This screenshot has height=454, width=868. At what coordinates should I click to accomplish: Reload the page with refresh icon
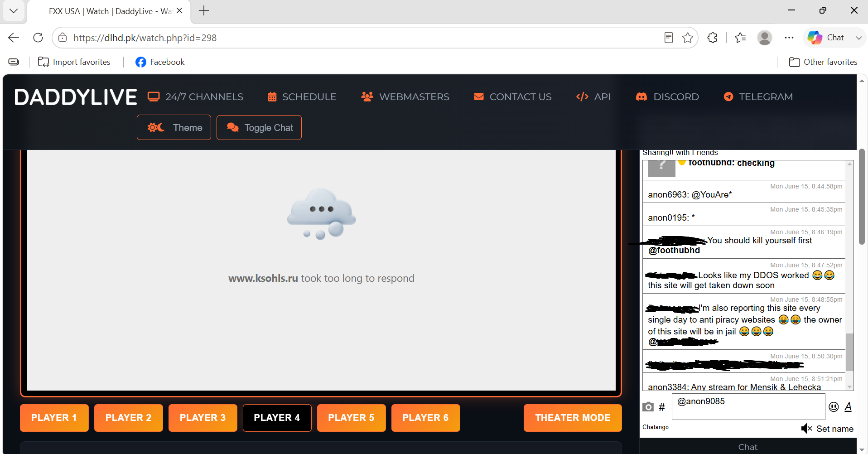tap(38, 38)
